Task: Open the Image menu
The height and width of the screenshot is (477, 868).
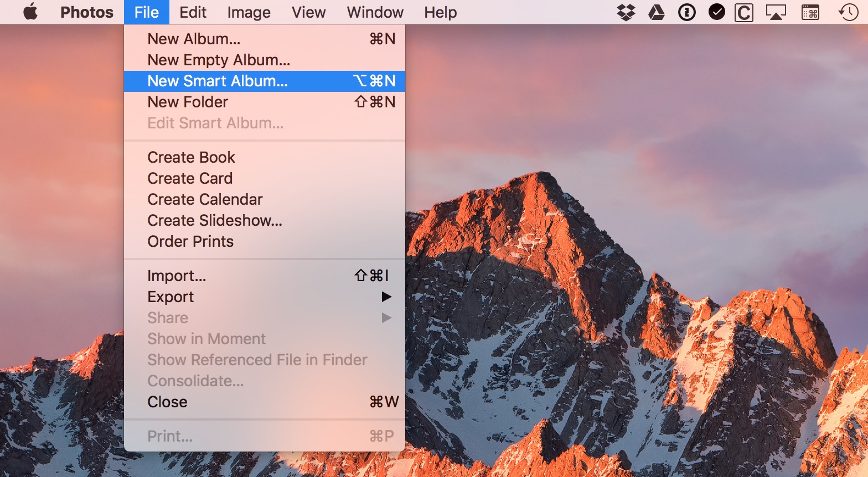Action: point(249,12)
